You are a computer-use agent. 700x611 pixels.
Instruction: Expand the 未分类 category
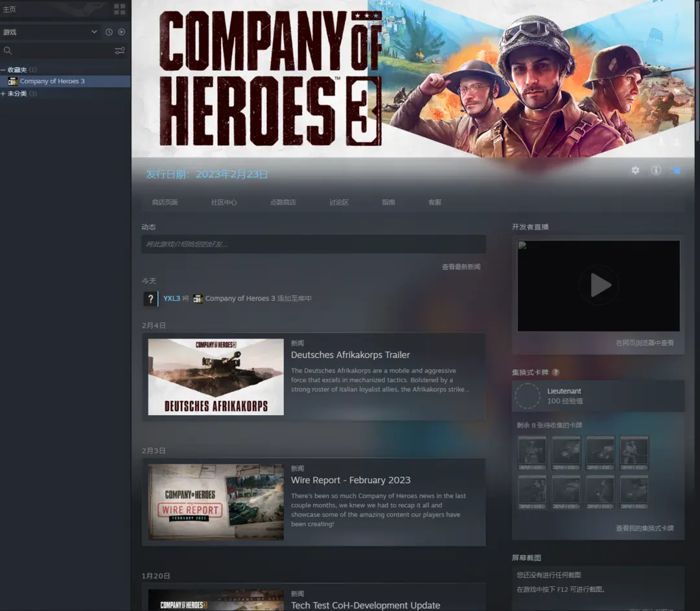[3, 93]
